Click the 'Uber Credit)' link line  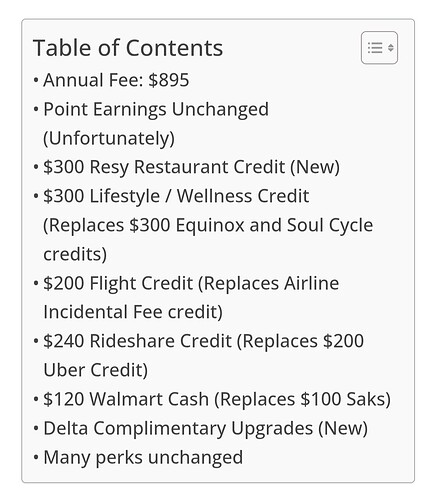click(96, 370)
